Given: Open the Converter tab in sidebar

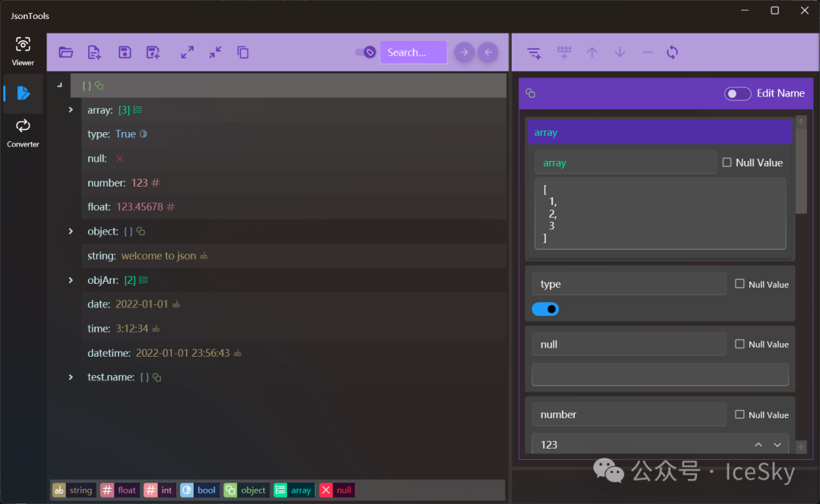Looking at the screenshot, I should pos(23,131).
